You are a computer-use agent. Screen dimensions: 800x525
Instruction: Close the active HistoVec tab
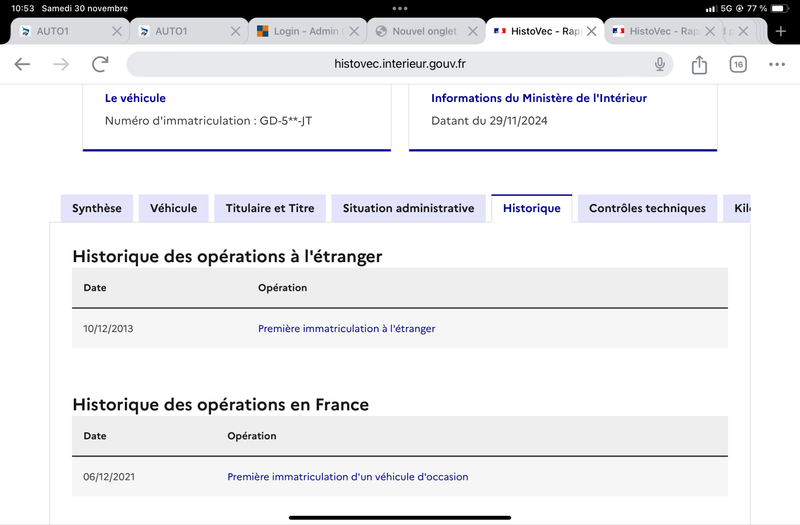tap(591, 31)
